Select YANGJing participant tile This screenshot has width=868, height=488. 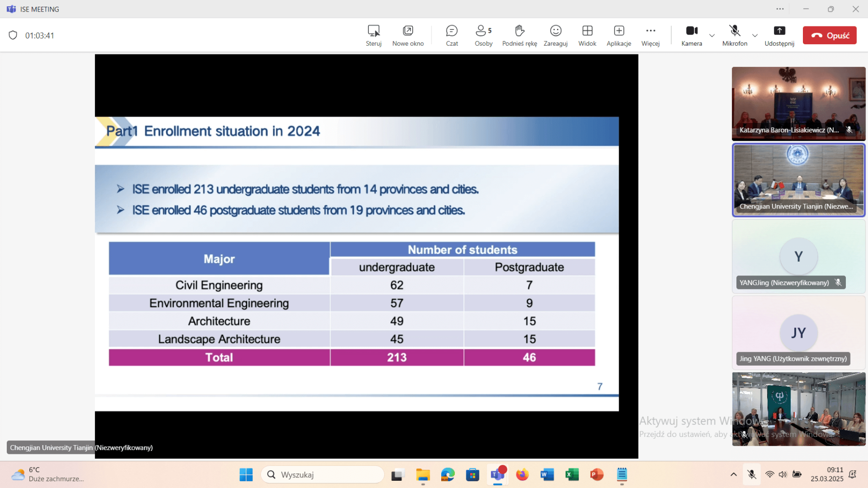point(799,256)
